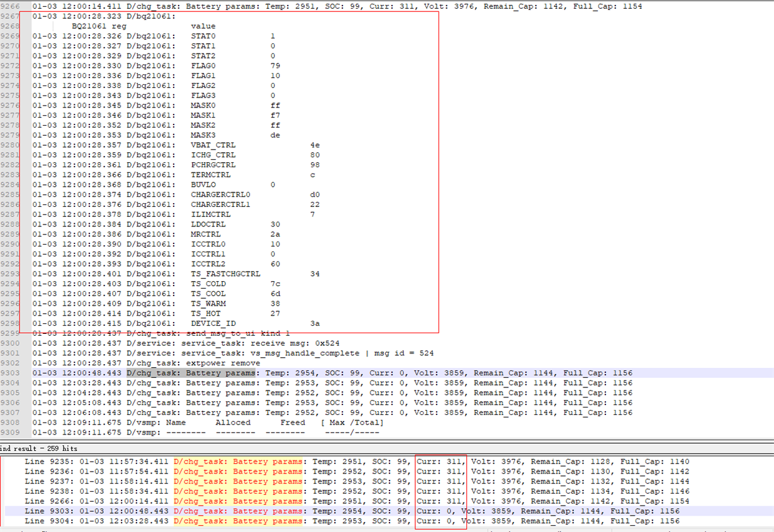Click the 'receive msg: 0x524' log line
This screenshot has height=532, width=774.
click(186, 343)
